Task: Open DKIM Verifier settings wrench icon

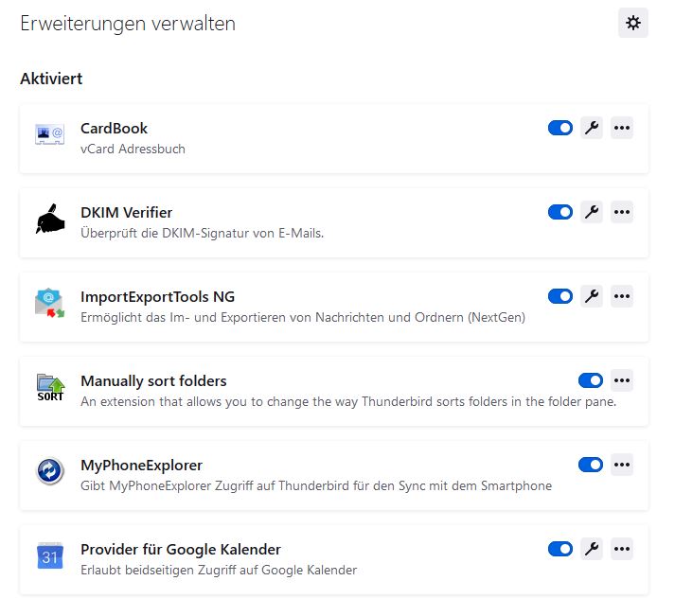Action: (x=592, y=212)
